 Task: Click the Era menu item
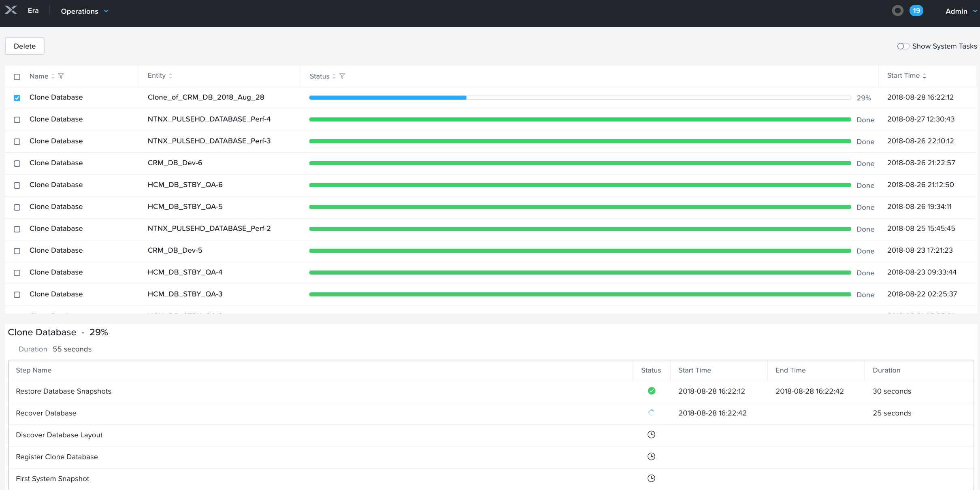[x=33, y=11]
